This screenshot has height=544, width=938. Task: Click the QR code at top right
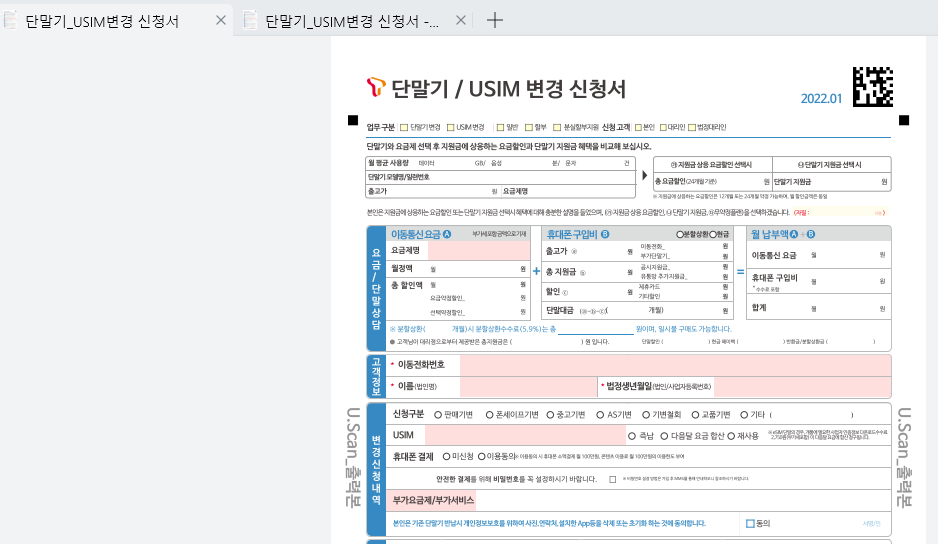pos(873,87)
